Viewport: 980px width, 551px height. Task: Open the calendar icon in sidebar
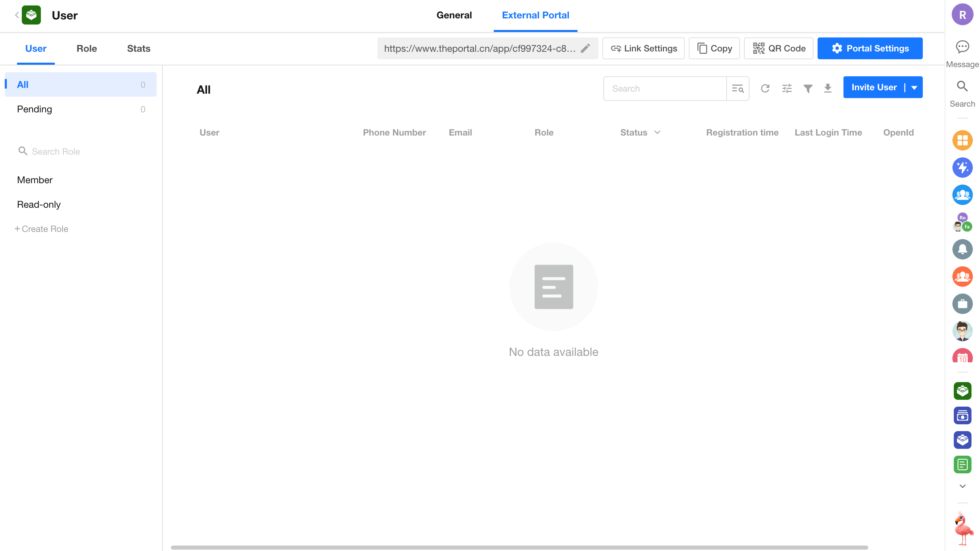[962, 357]
